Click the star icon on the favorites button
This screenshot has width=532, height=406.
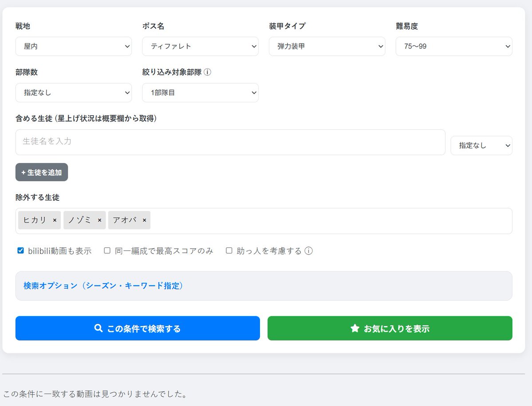pos(354,328)
